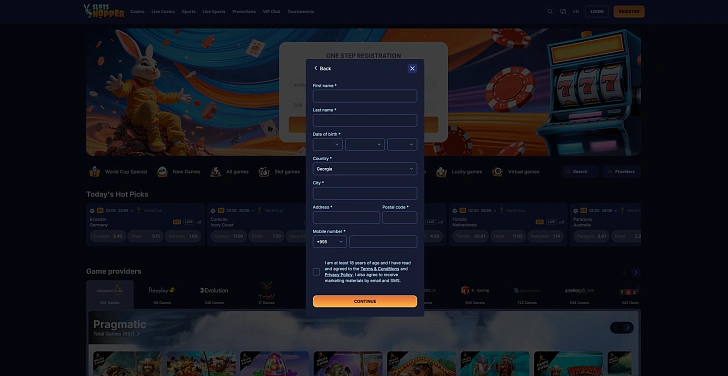Viewport: 728px width, 376px height.
Task: Close the registration form with X
Action: 412,68
